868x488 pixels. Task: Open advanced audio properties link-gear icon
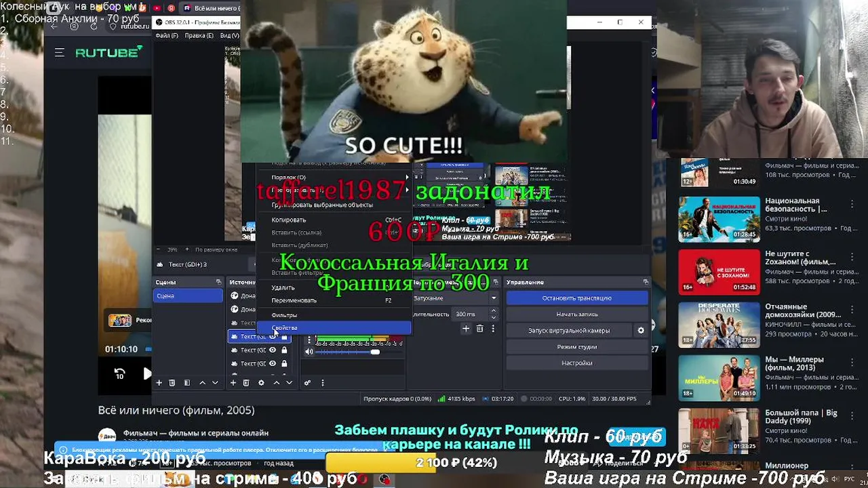[x=307, y=383]
